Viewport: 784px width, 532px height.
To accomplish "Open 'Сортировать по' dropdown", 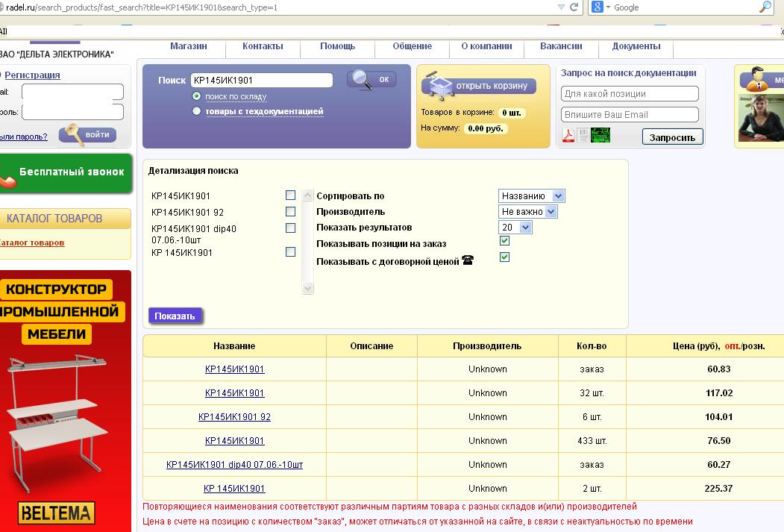I will 531,196.
